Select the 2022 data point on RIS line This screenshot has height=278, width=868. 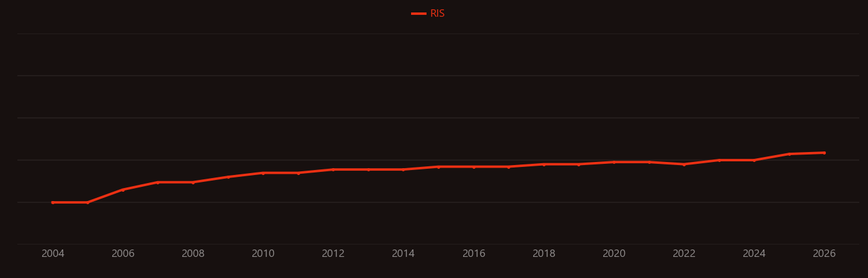684,164
